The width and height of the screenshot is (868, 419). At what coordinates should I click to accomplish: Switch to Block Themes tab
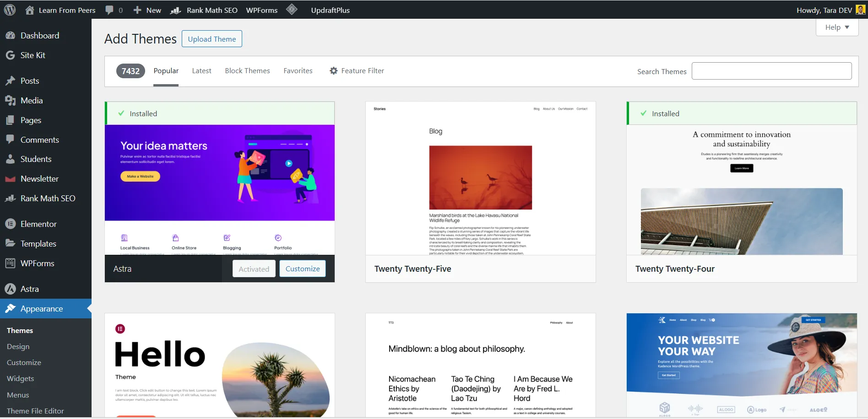coord(247,71)
